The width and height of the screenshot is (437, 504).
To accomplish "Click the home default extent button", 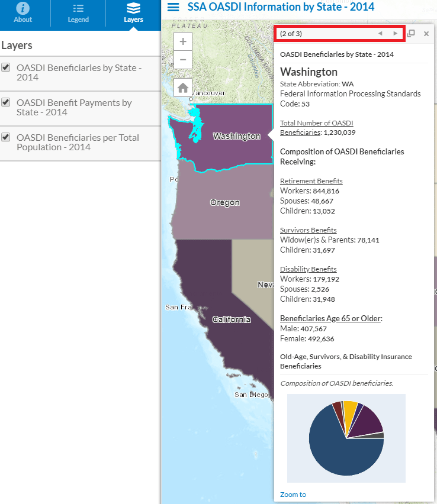I will (183, 88).
